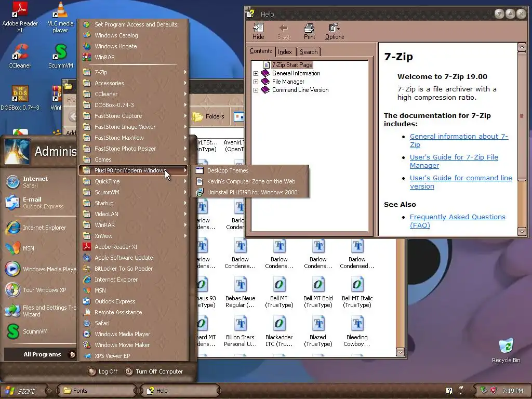Image resolution: width=532 pixels, height=399 pixels.
Task: Click the Print icon in Help window
Action: (309, 31)
